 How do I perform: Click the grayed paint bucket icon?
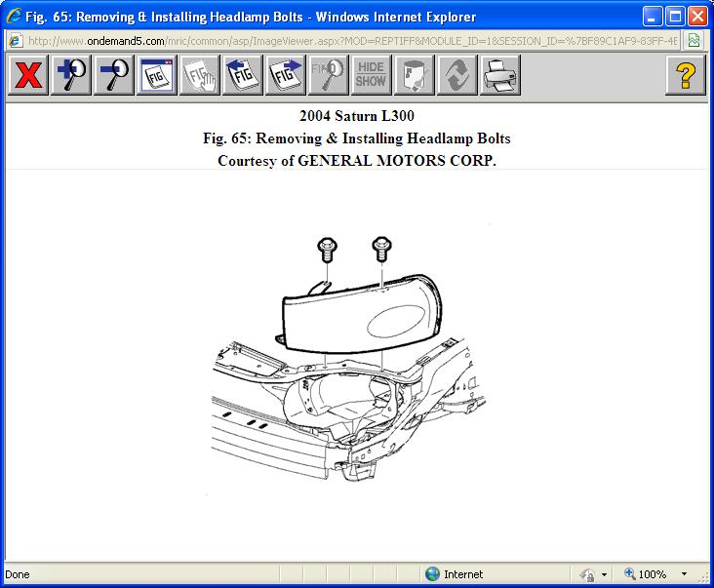pyautogui.click(x=415, y=75)
